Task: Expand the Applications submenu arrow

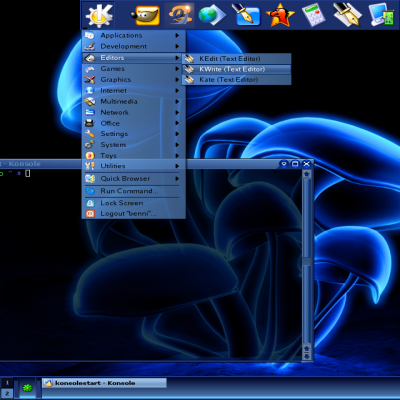Action: pos(177,35)
